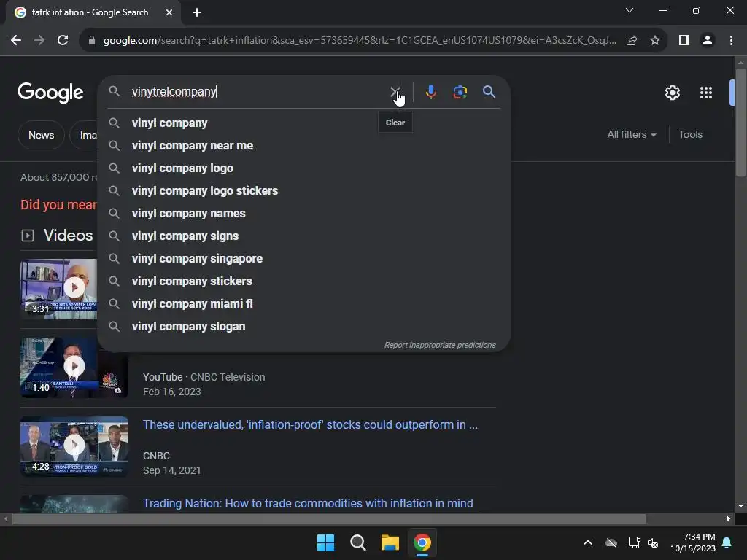
Task: Open Google Lens image search
Action: [x=460, y=91]
